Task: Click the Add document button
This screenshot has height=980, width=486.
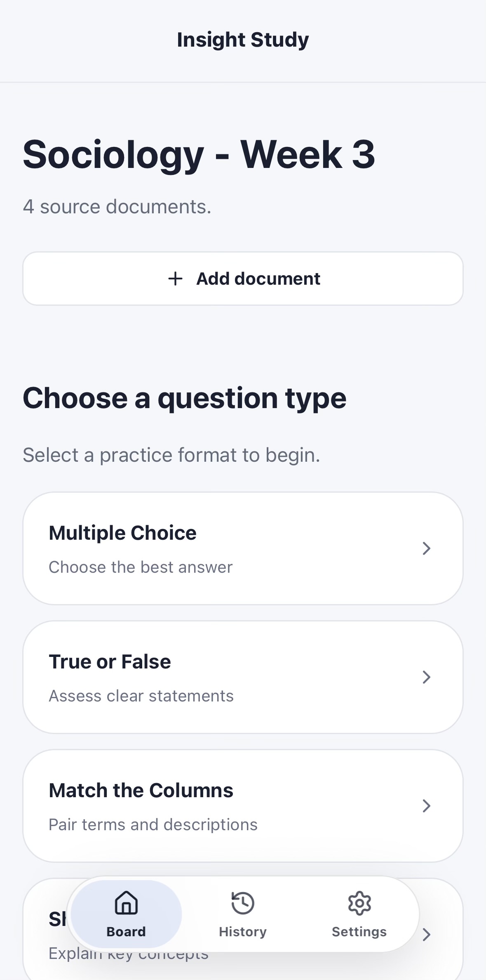Action: click(243, 279)
